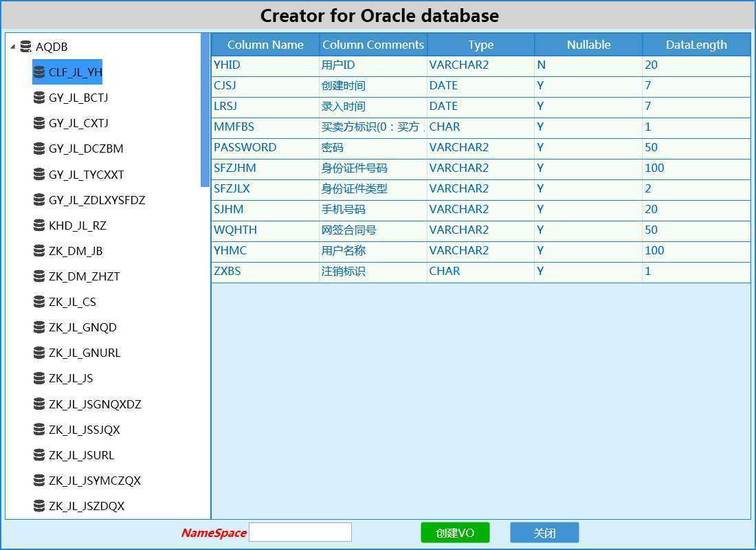Viewport: 756px width, 550px height.
Task: Select the GY_JL_CXTJ table name
Action: coord(78,123)
